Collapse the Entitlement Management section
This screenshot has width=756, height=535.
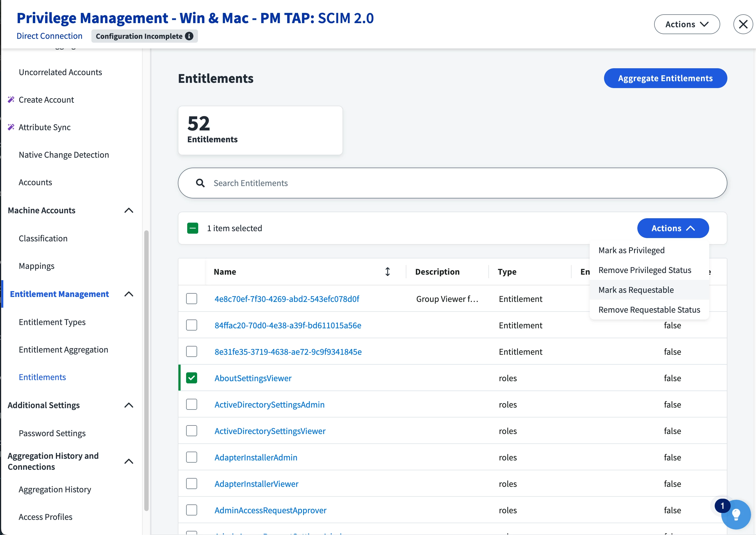pyautogui.click(x=129, y=294)
